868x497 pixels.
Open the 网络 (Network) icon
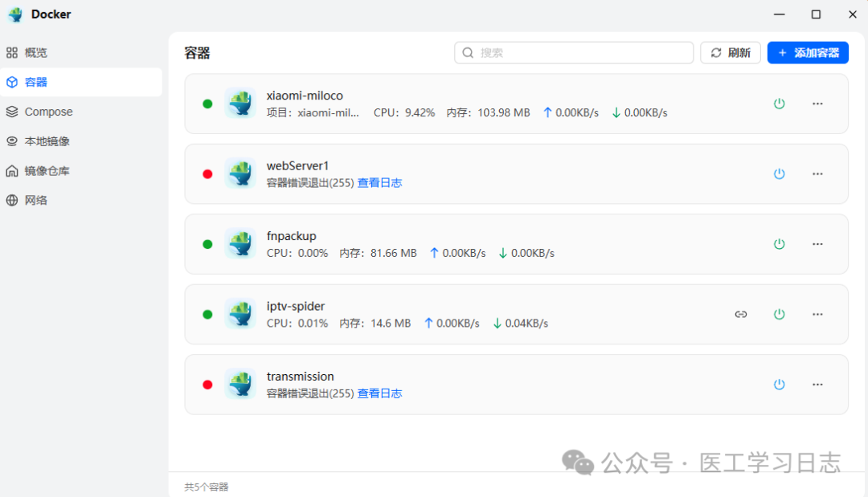[x=14, y=199]
